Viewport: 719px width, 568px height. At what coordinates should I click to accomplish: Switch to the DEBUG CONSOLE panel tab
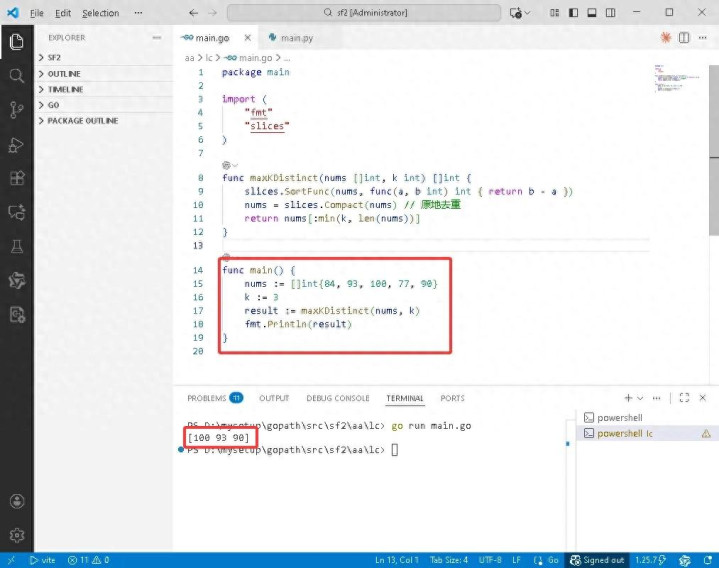coord(337,398)
